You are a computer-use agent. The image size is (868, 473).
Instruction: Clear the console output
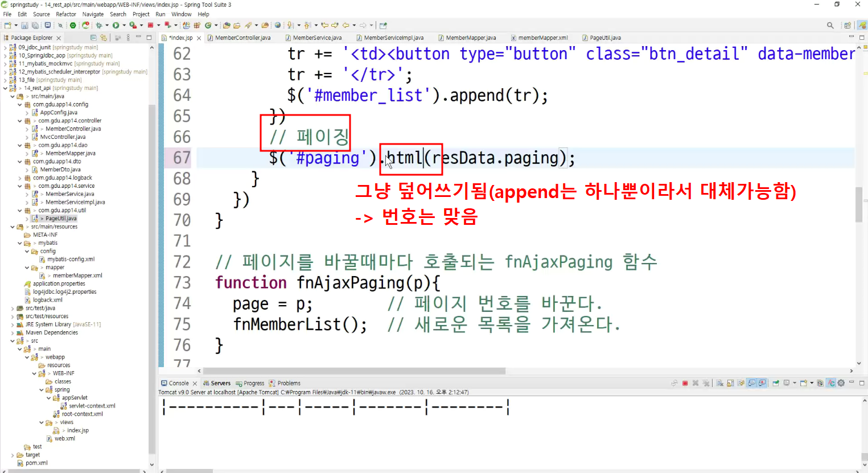(719, 383)
